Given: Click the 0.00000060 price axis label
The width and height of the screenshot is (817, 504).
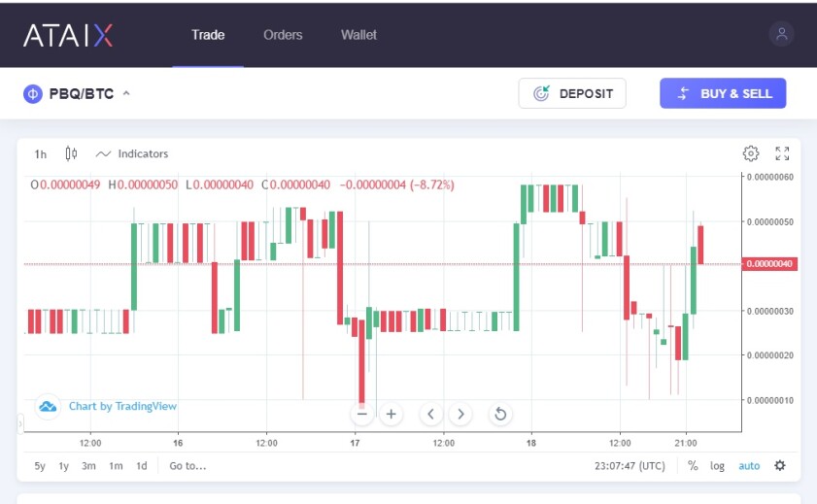Looking at the screenshot, I should [x=770, y=177].
